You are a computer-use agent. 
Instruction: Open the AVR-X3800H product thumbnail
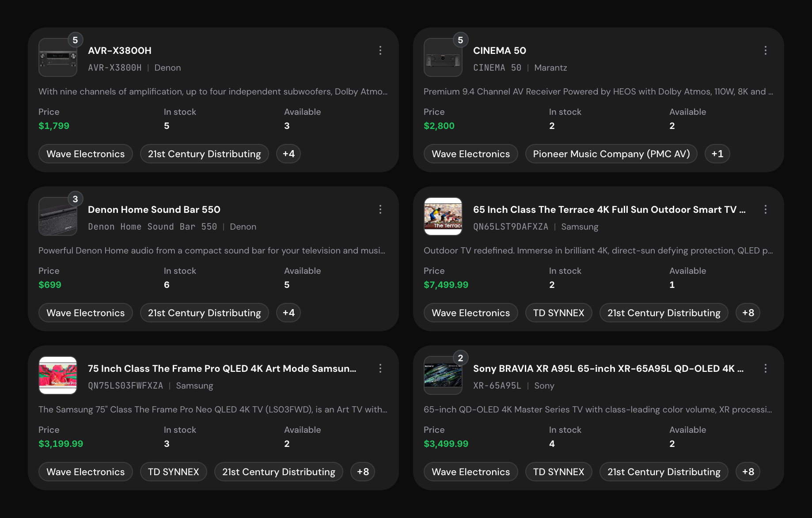pos(58,57)
